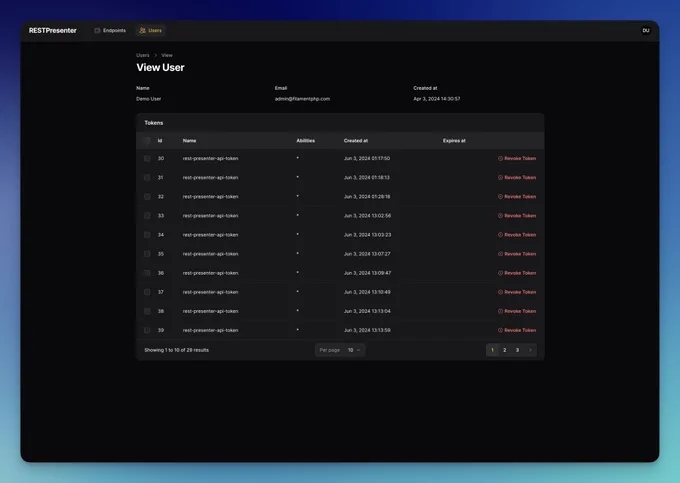This screenshot has width=680, height=483.
Task: Select checkbox for token 30
Action: click(x=147, y=158)
